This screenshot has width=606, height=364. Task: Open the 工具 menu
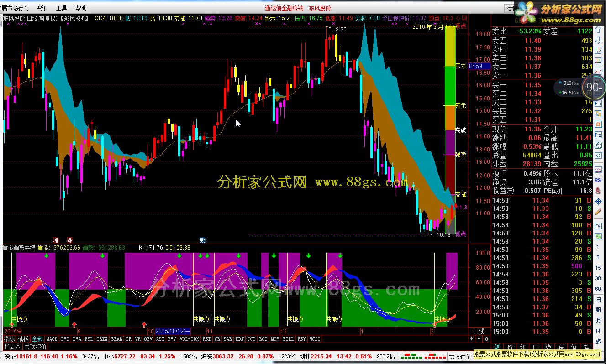point(61,8)
